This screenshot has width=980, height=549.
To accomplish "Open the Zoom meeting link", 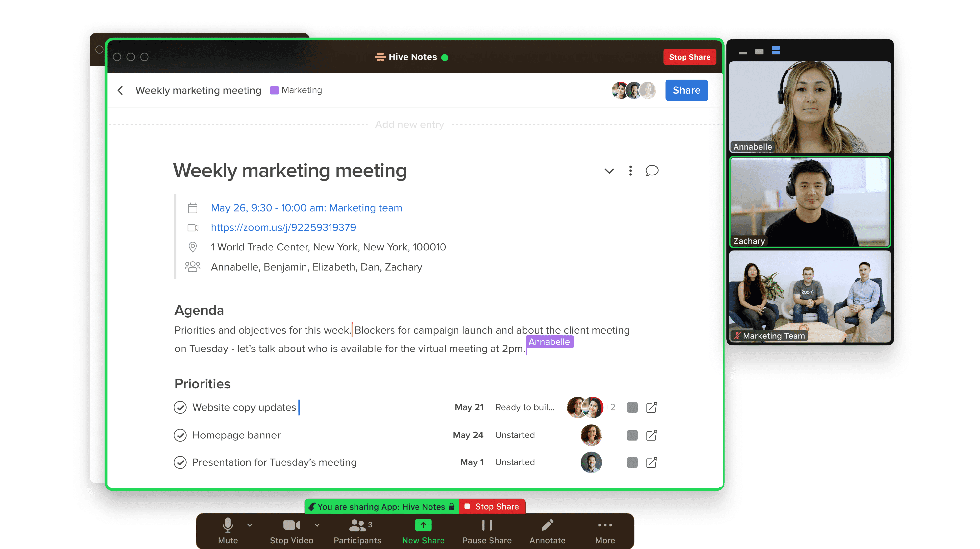I will (283, 227).
